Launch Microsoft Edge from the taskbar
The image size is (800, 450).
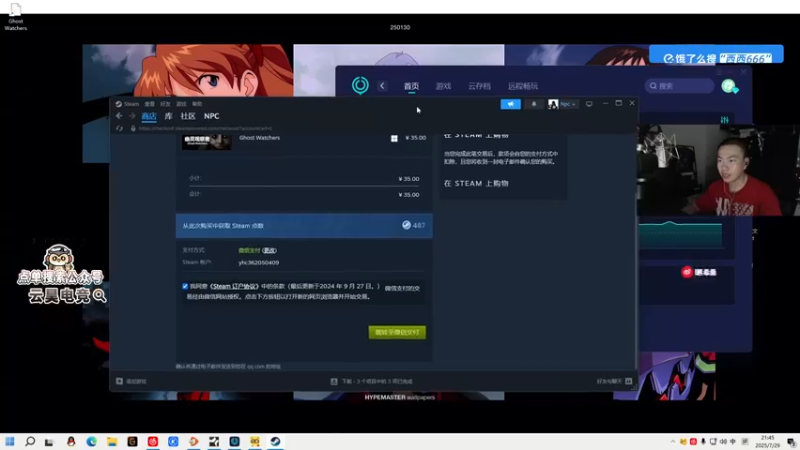pyautogui.click(x=91, y=441)
